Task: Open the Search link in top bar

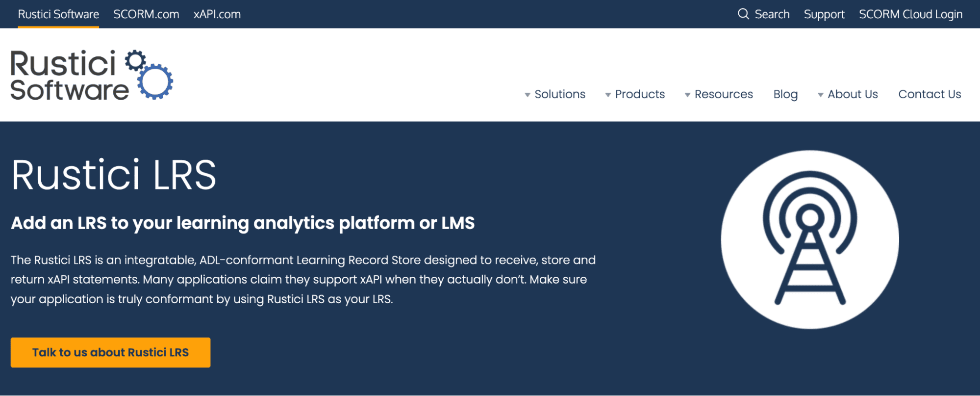Action: [x=772, y=14]
